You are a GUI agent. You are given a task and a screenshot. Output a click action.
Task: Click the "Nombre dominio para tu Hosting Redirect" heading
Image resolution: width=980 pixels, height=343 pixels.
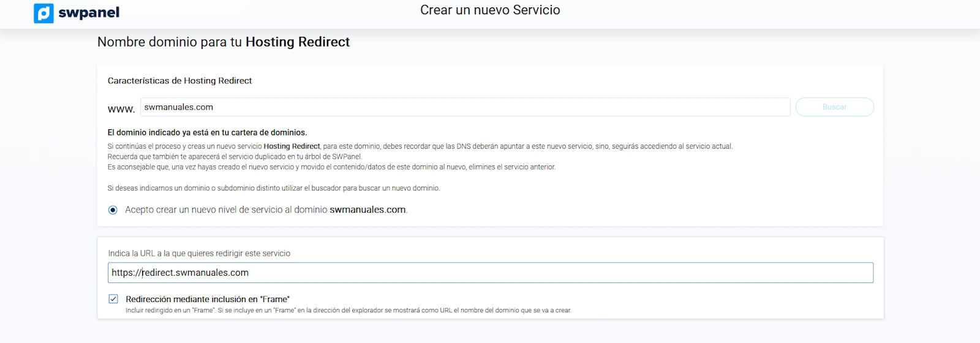tap(223, 42)
